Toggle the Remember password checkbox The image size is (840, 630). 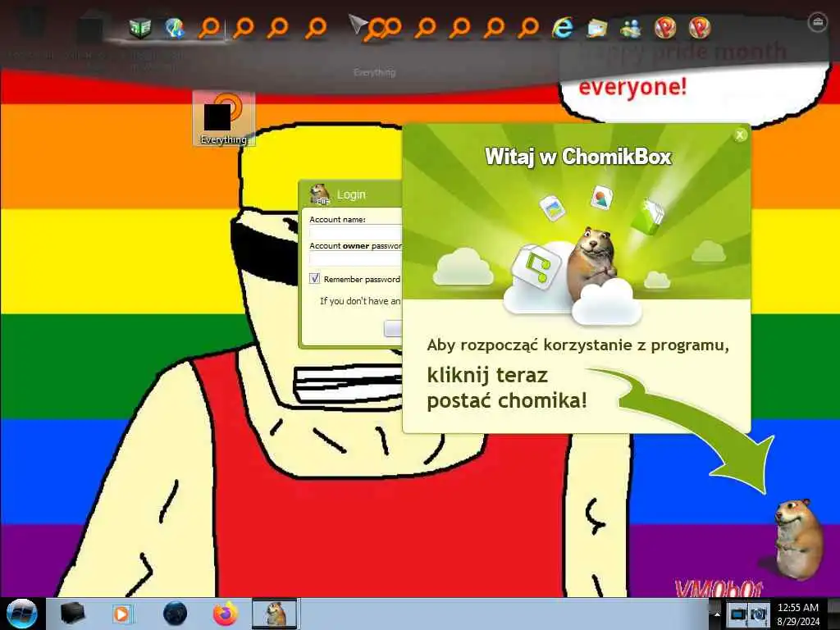point(314,279)
